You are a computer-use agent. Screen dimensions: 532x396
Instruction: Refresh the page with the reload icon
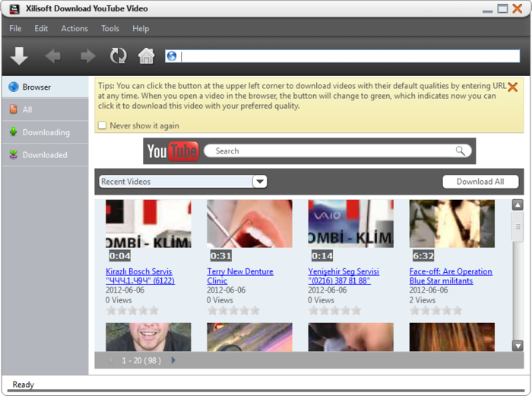118,55
